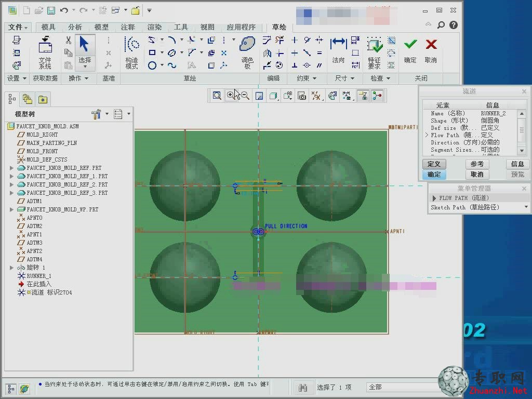Click 取消 button in 流道 dialog

[x=477, y=175]
